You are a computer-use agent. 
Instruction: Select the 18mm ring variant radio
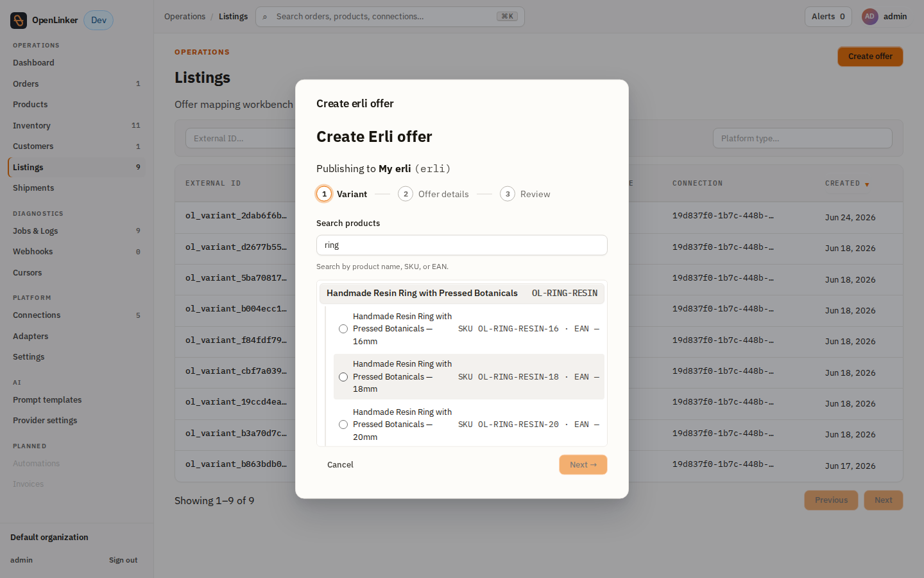[x=343, y=377]
